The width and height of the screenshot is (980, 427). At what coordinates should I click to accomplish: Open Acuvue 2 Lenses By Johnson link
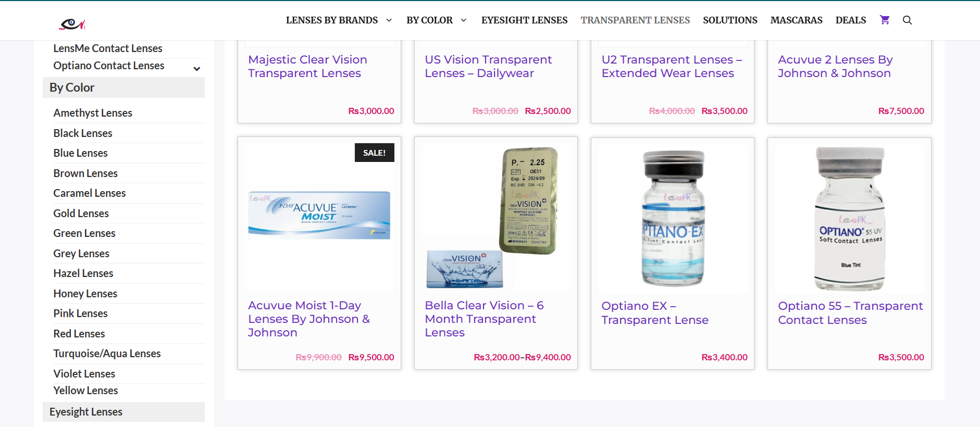tap(835, 67)
